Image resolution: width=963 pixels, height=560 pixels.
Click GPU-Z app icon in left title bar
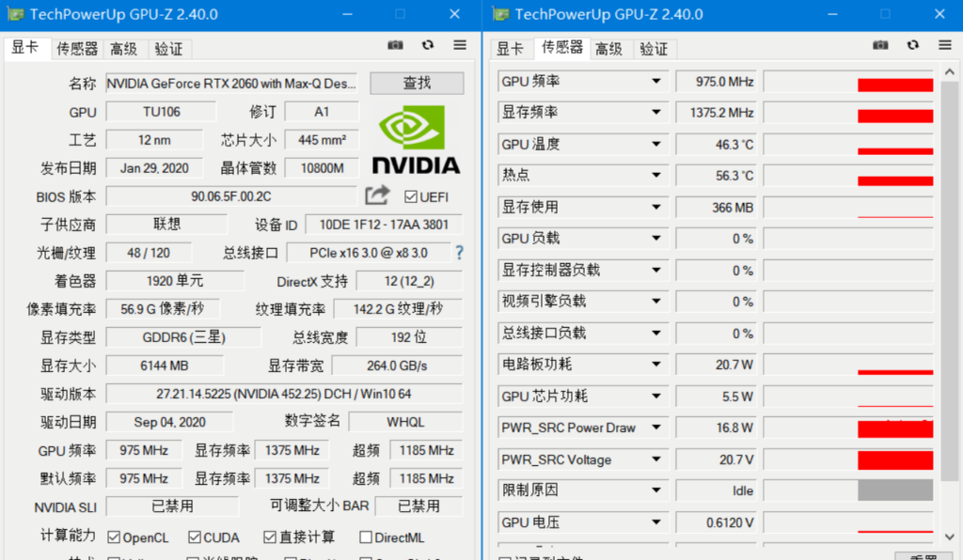tap(15, 14)
